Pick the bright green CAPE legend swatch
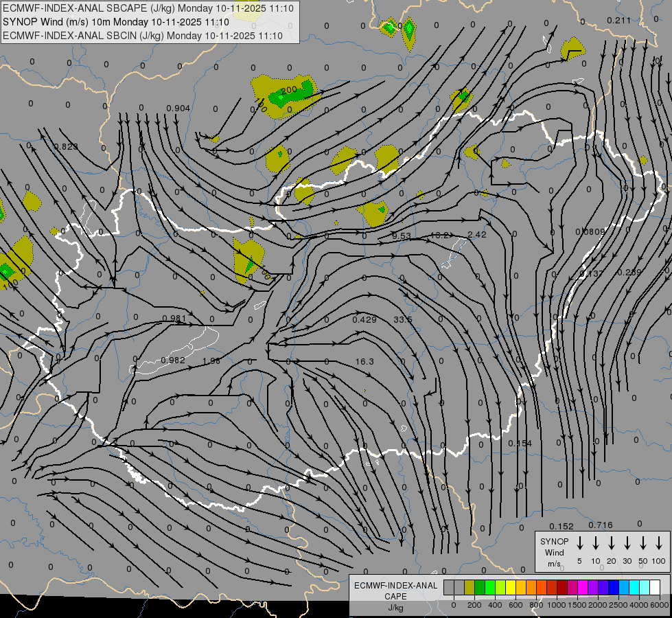Viewport: 672px width, 618px height. point(490,587)
